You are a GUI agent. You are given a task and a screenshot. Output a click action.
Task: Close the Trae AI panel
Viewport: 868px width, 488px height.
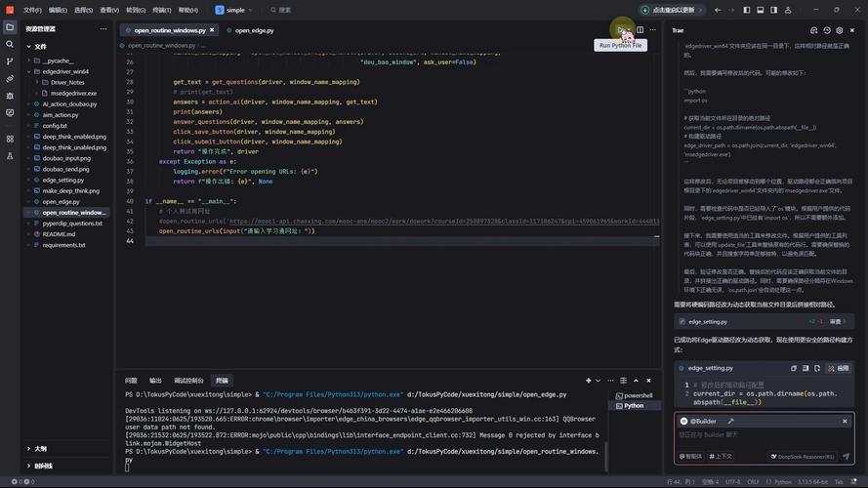click(852, 30)
